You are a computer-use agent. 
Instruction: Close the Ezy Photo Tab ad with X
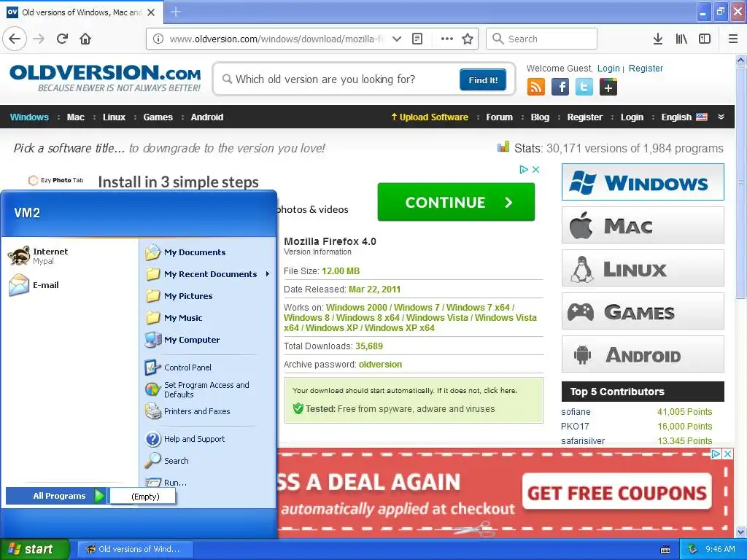[x=536, y=169]
